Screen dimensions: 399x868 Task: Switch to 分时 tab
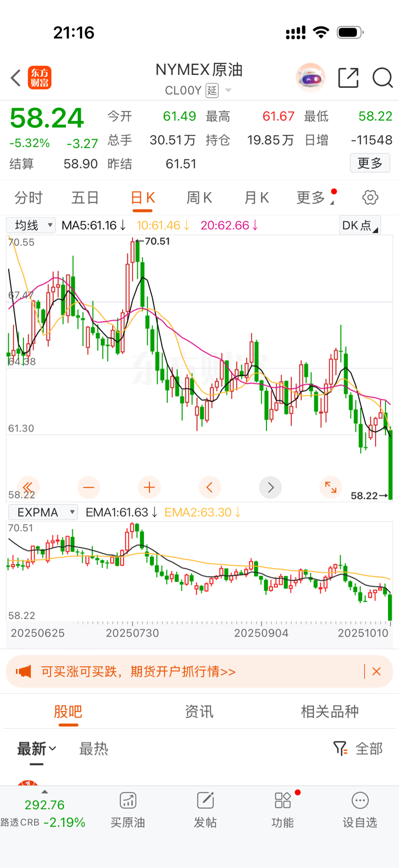tap(29, 198)
